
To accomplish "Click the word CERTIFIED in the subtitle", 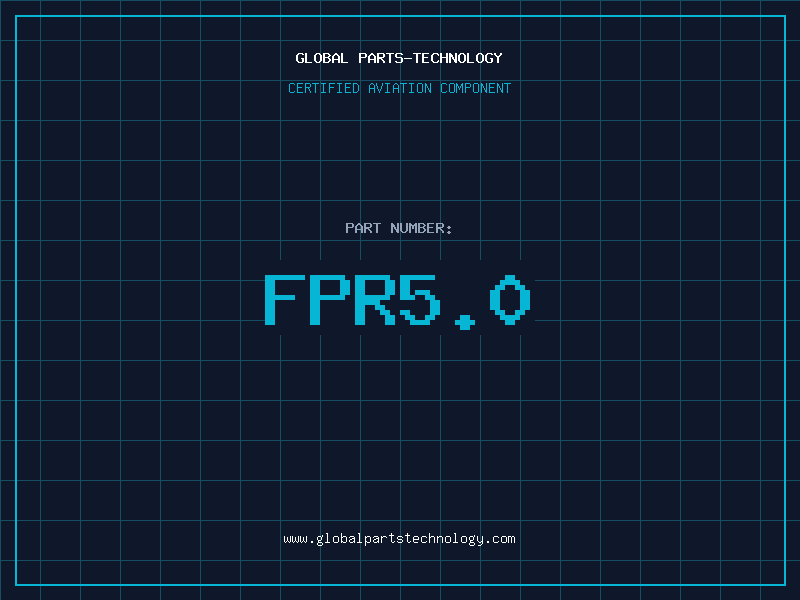I will point(323,88).
